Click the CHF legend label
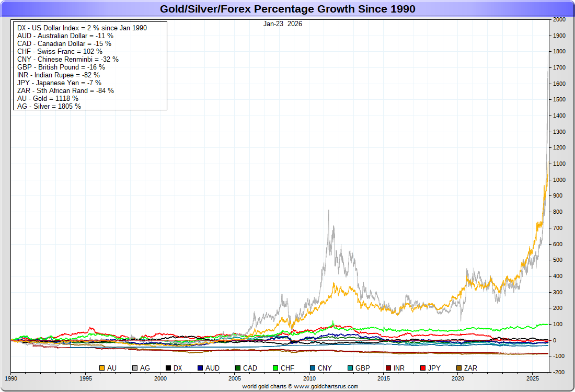 [x=287, y=368]
